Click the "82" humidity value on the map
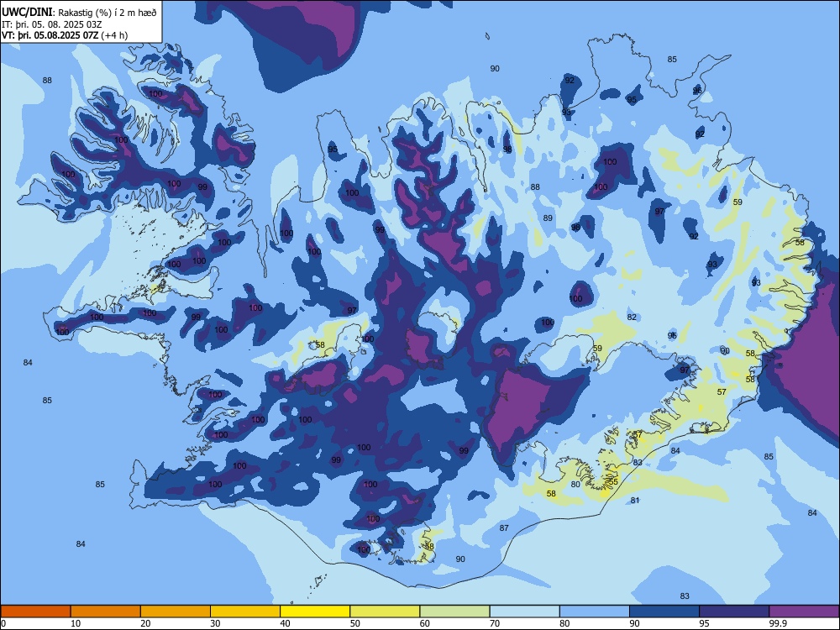The image size is (840, 630). (x=633, y=318)
